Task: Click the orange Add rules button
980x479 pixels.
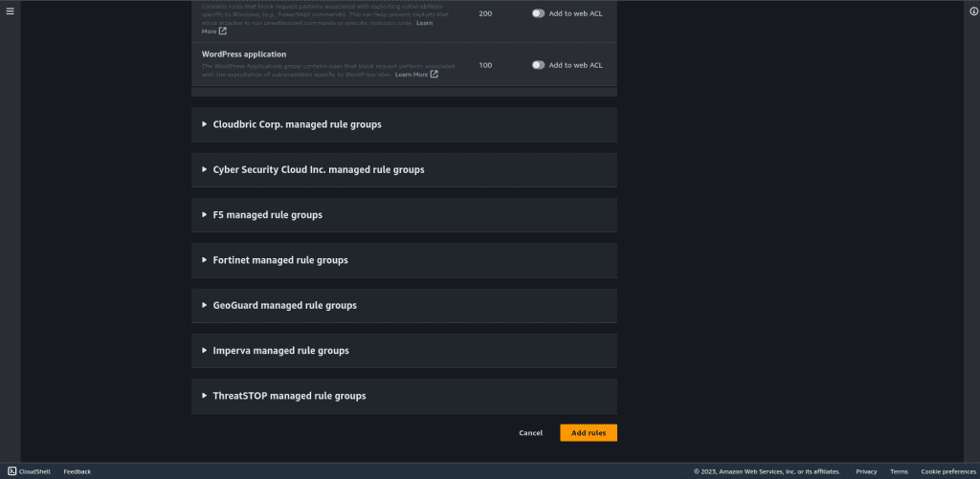Action: [x=589, y=433]
